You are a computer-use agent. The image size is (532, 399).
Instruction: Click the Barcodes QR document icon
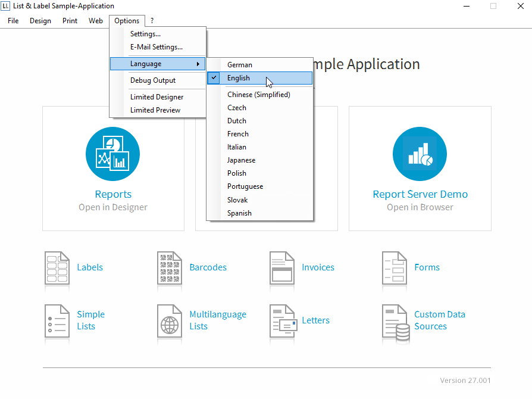click(170, 268)
